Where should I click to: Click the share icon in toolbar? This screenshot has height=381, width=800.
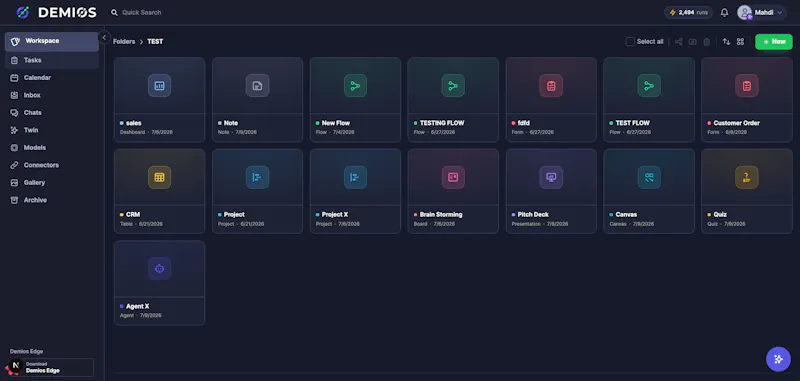(x=679, y=42)
